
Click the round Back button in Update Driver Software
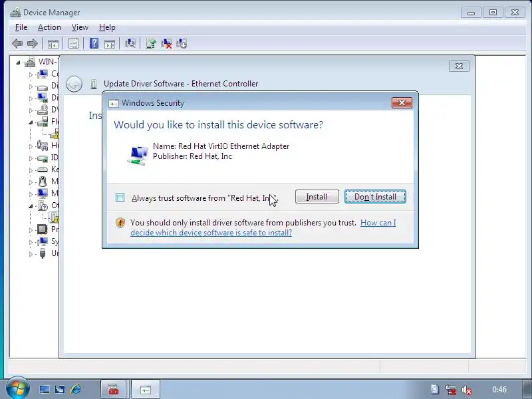click(74, 84)
